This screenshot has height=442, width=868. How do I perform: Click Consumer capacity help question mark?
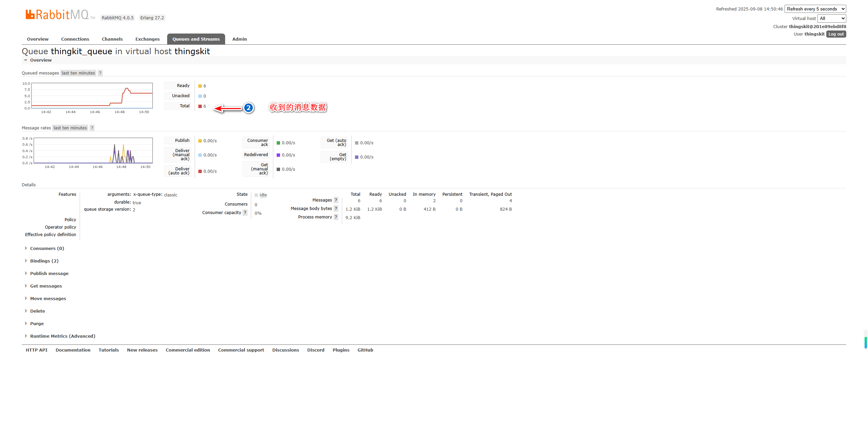click(245, 213)
